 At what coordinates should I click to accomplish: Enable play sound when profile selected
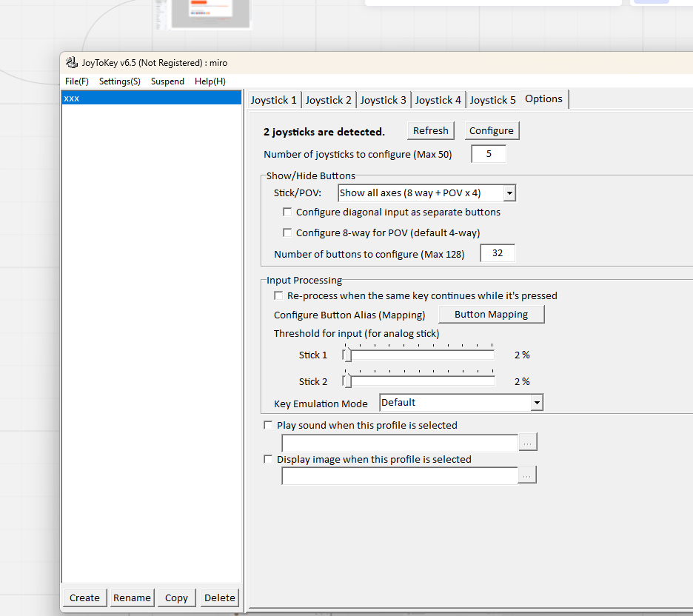tap(268, 425)
